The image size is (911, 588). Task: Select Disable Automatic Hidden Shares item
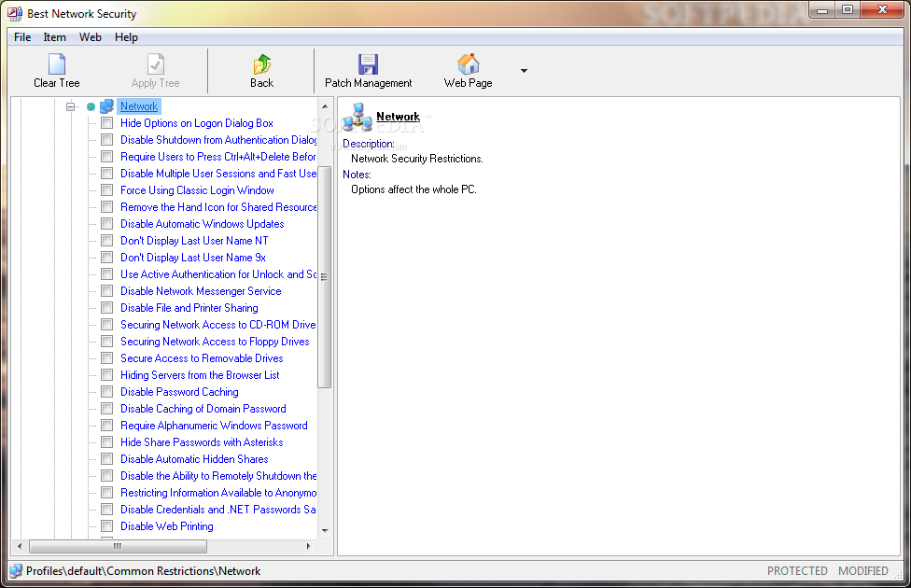pos(194,459)
